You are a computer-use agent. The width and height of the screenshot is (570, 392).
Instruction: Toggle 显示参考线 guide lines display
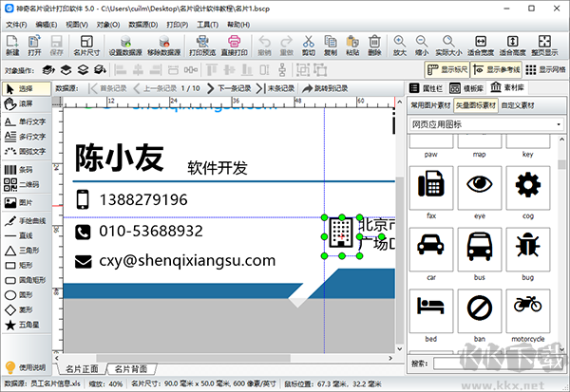[496, 69]
